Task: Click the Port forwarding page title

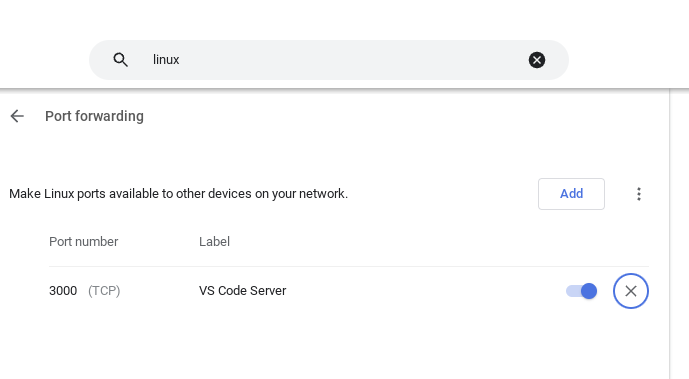Action: click(x=94, y=116)
